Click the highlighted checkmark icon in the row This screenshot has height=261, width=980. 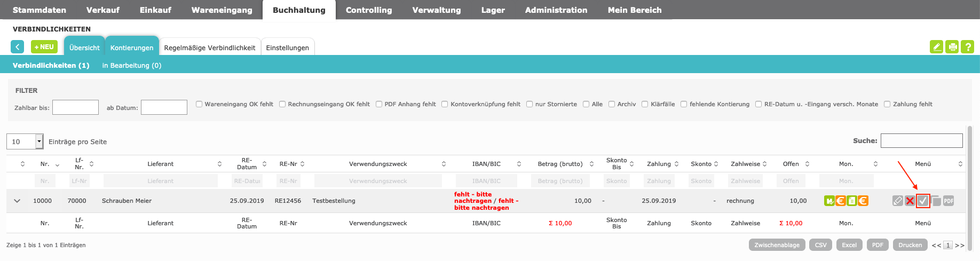click(x=923, y=201)
